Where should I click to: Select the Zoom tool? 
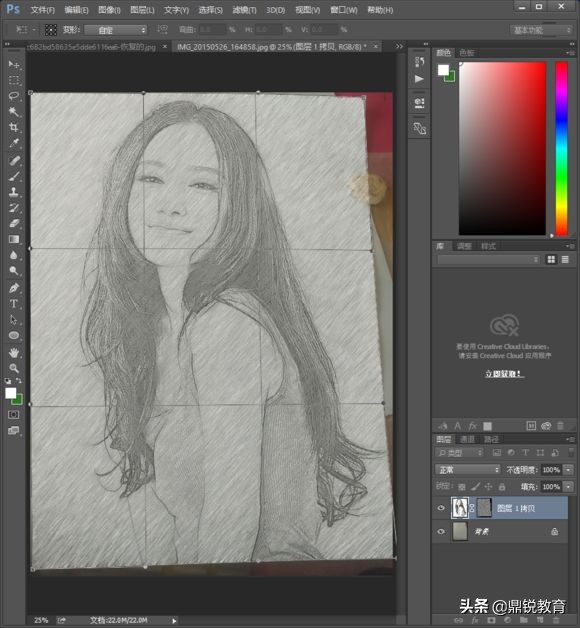coord(14,368)
